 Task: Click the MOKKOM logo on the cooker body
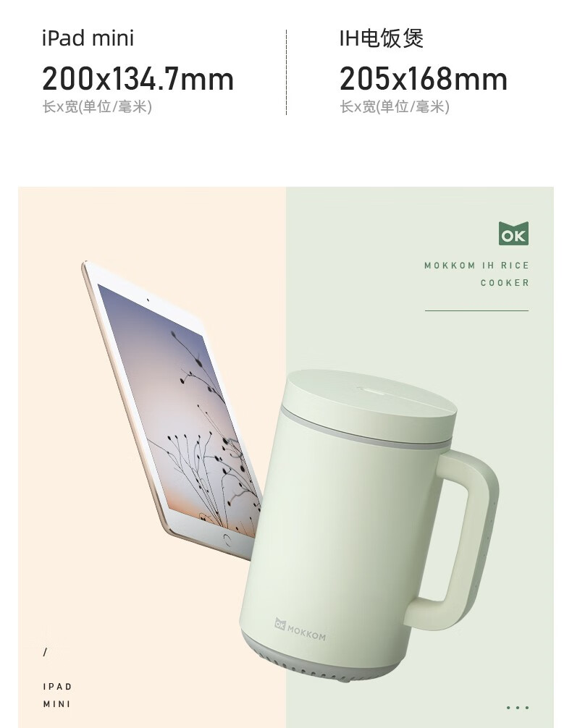coord(300,630)
